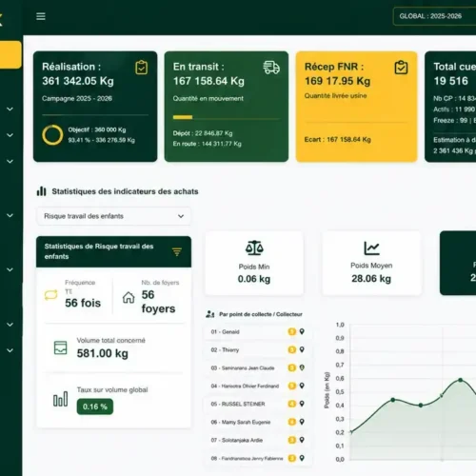The height and width of the screenshot is (476, 476).
Task: Click the 56 fois frequency value
Action: [83, 303]
